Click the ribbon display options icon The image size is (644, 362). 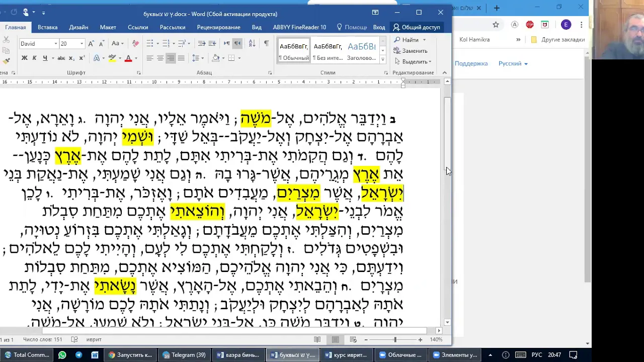coord(375,13)
